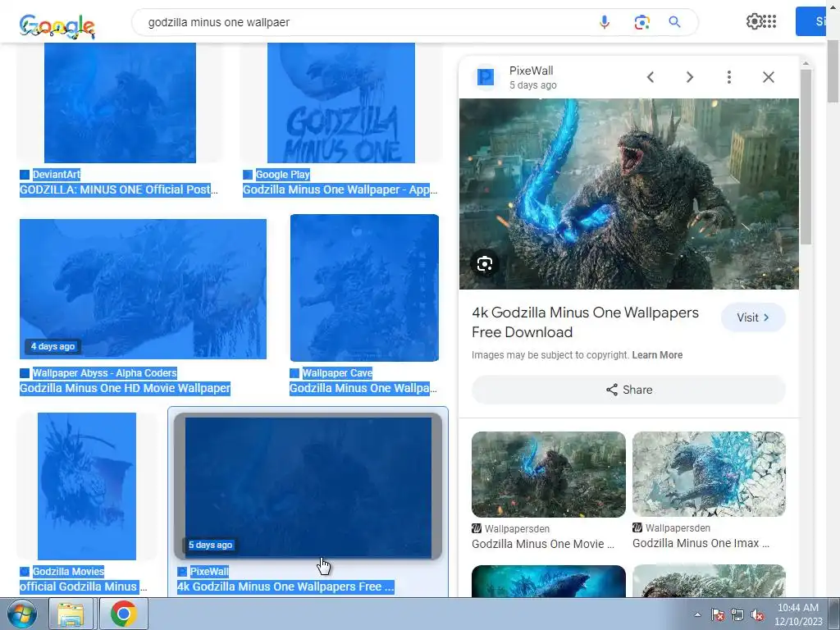Click preview panel scroll up arrow
Screen dimensions: 840x630
coord(806,63)
